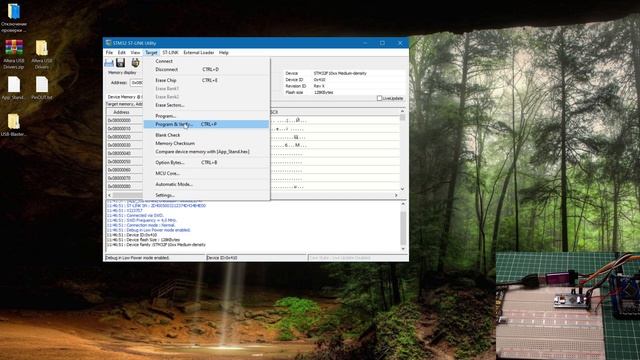Click log line 'Connection mode : Normal.'

point(141,225)
